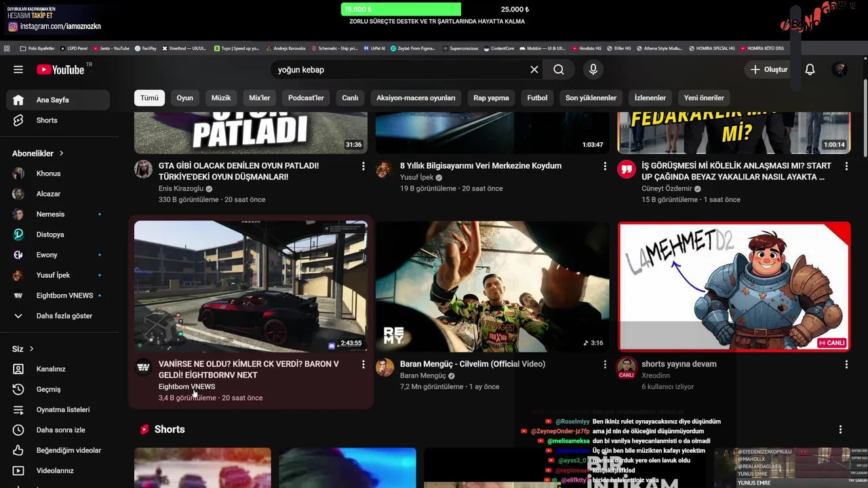Image resolution: width=868 pixels, height=488 pixels.
Task: Select the Futbol filter chip
Action: tap(537, 98)
